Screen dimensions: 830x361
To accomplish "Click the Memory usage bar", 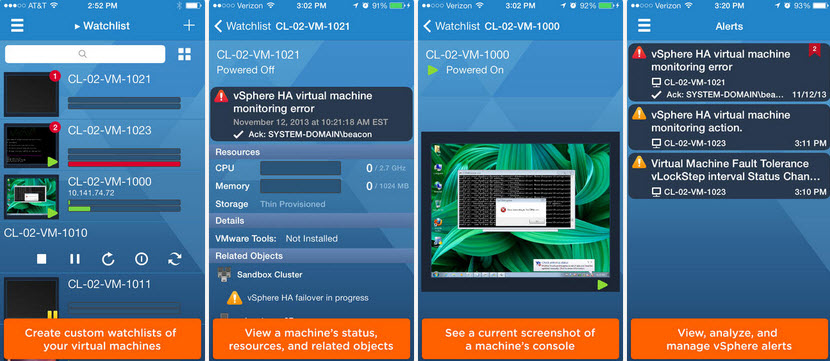I will pos(300,186).
